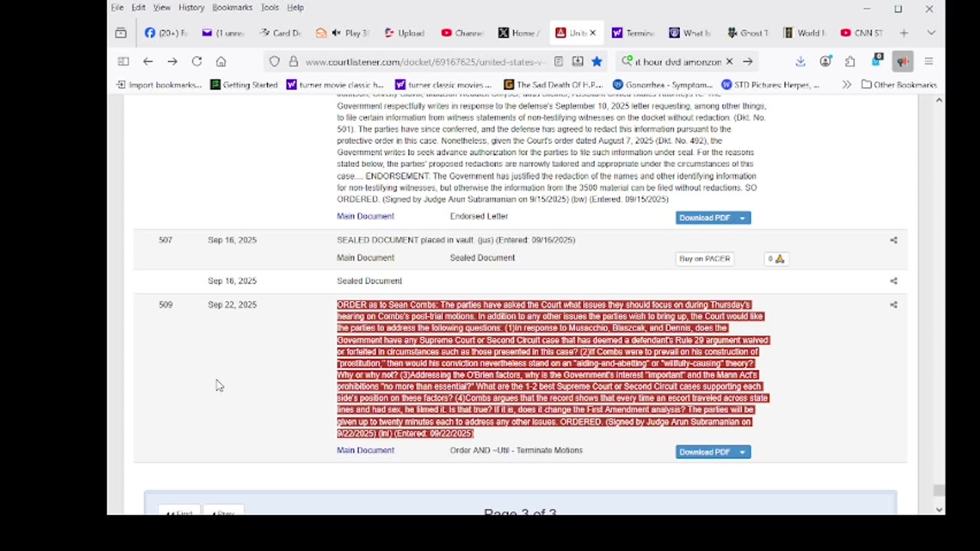Screen dimensions: 980x551
Task: Click scrollbar up arrow
Action: pos(939,100)
